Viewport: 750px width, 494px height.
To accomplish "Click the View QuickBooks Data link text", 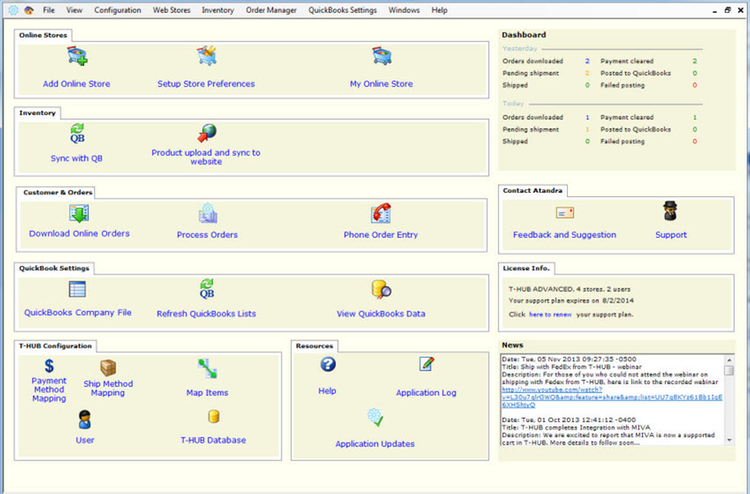I will [x=381, y=314].
